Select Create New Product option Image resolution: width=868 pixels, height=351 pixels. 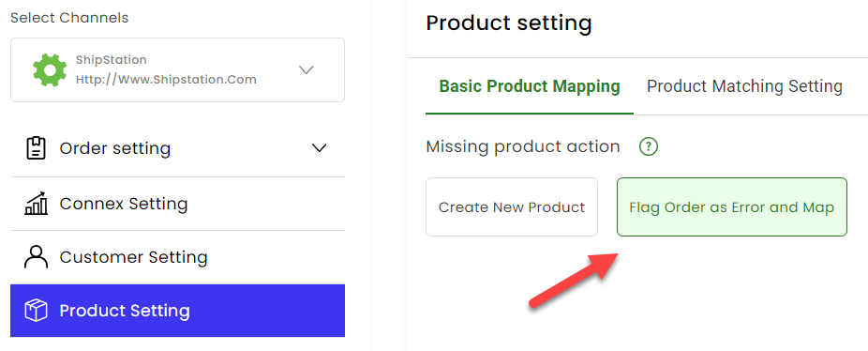(512, 207)
